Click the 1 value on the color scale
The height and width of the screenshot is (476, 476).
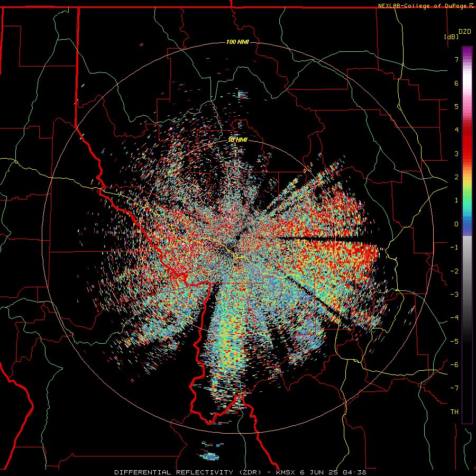coord(456,200)
